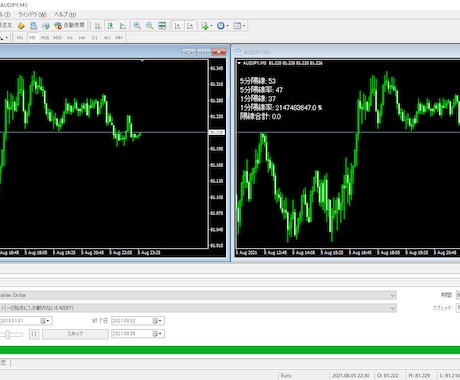This screenshot has height=380, width=460.
Task: Select the M1 timeframe
Action: click(20, 38)
